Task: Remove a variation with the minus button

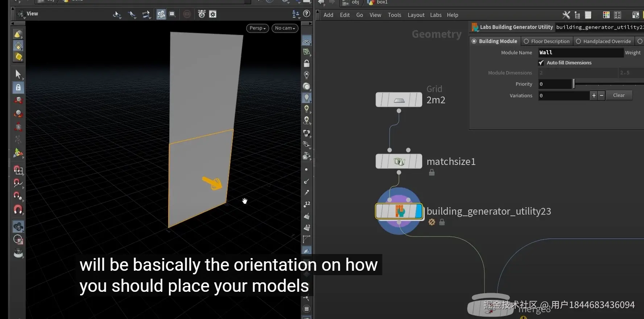Action: coord(602,95)
